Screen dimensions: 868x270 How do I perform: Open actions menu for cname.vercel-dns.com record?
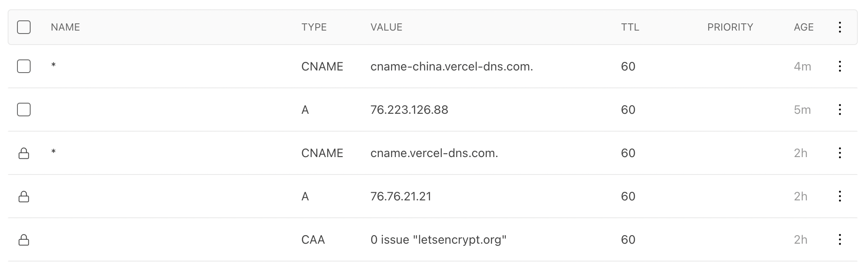pos(840,153)
